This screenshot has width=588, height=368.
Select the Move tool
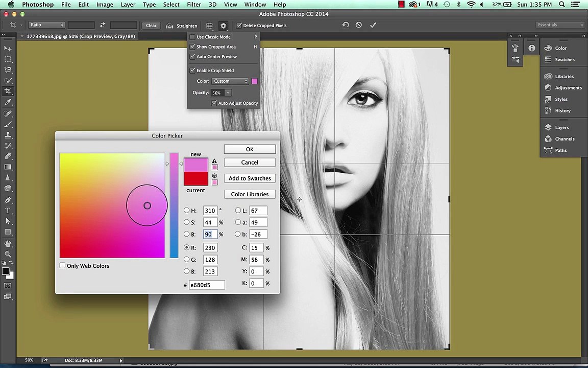coord(8,49)
